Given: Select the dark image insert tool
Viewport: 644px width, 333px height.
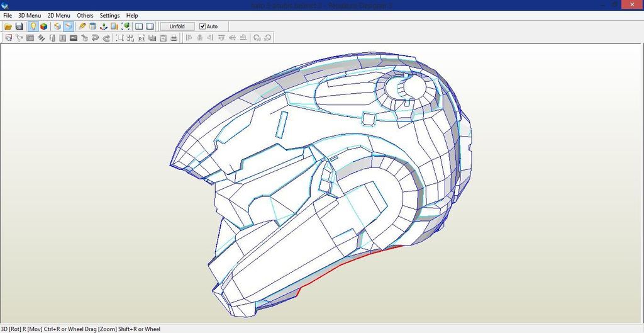Looking at the screenshot, I should 74,38.
